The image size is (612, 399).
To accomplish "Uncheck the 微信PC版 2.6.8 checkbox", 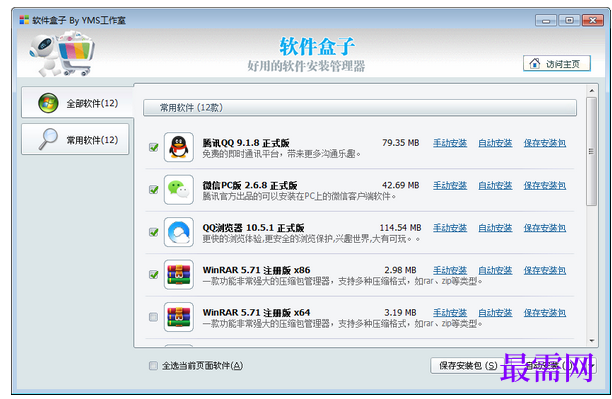I will click(x=153, y=190).
